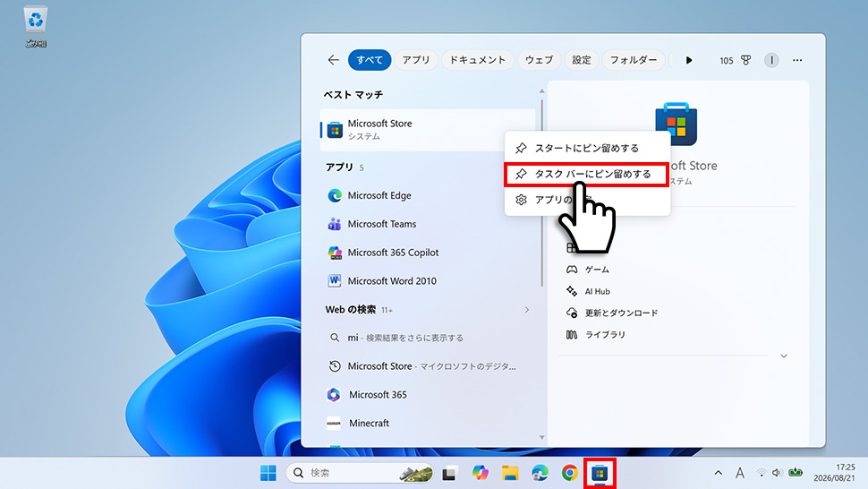
Task: Click the results list scrollbar thumb
Action: point(542,193)
